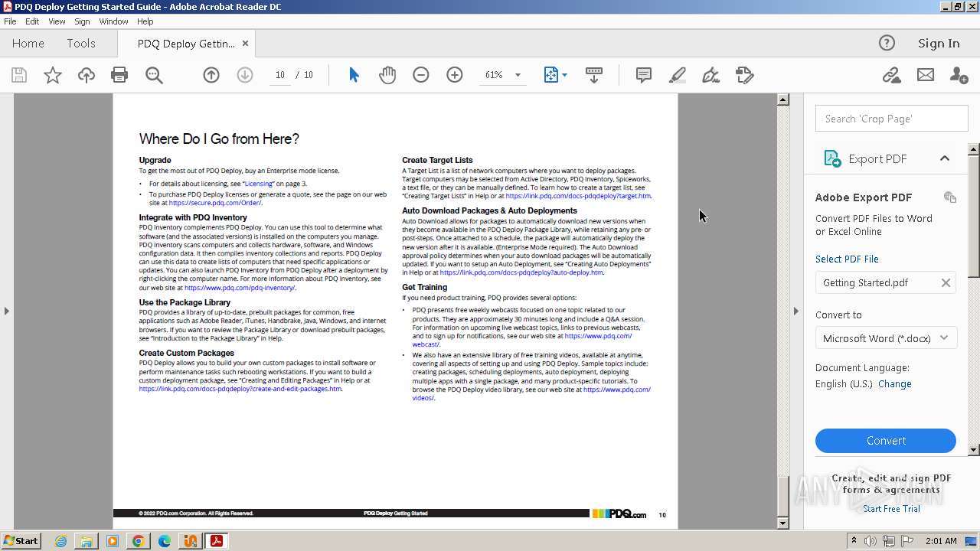Screen dimensions: 980x551
Task: Activate the selection arrow tool
Action: pos(354,75)
